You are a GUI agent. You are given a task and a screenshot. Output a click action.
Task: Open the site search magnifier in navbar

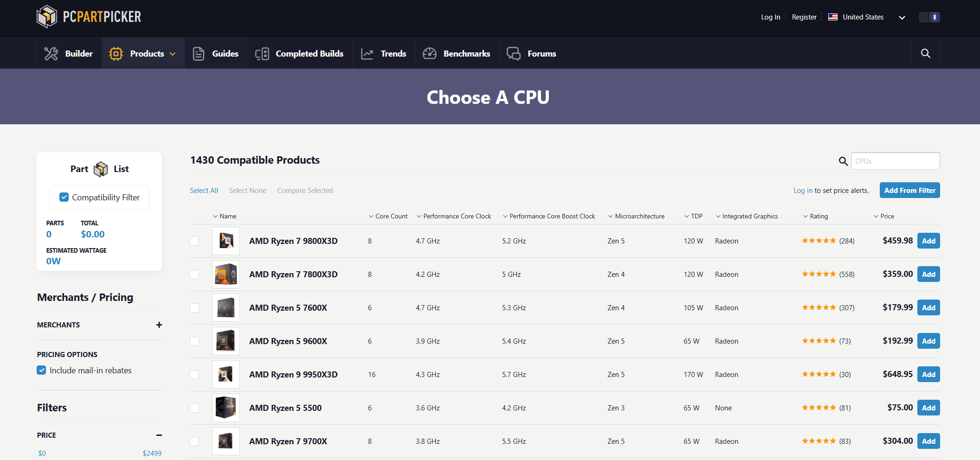coord(925,53)
